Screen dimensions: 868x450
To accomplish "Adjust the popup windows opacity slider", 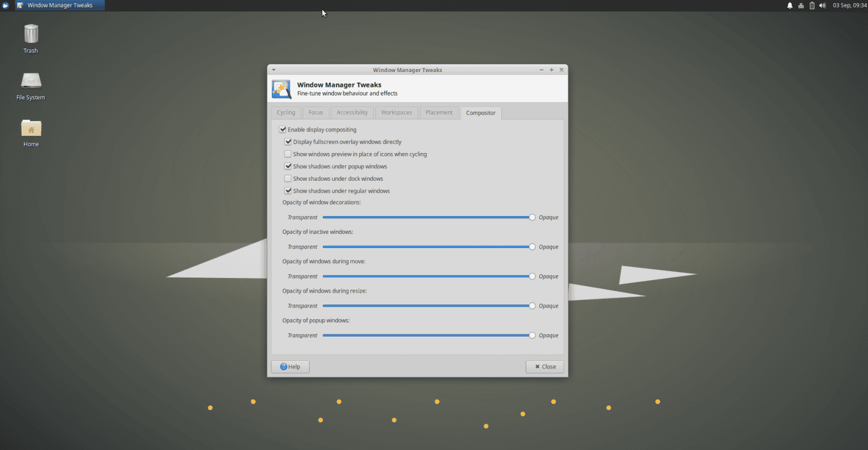I will click(429, 335).
